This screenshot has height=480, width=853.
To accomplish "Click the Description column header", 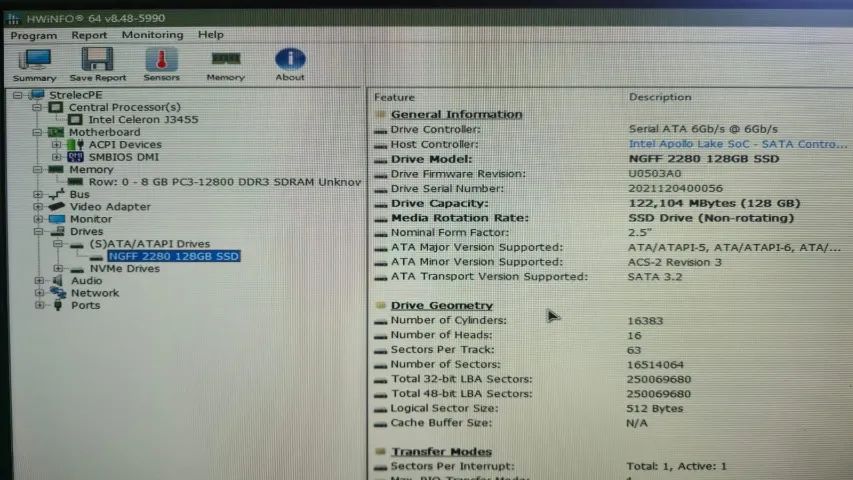I will click(660, 97).
